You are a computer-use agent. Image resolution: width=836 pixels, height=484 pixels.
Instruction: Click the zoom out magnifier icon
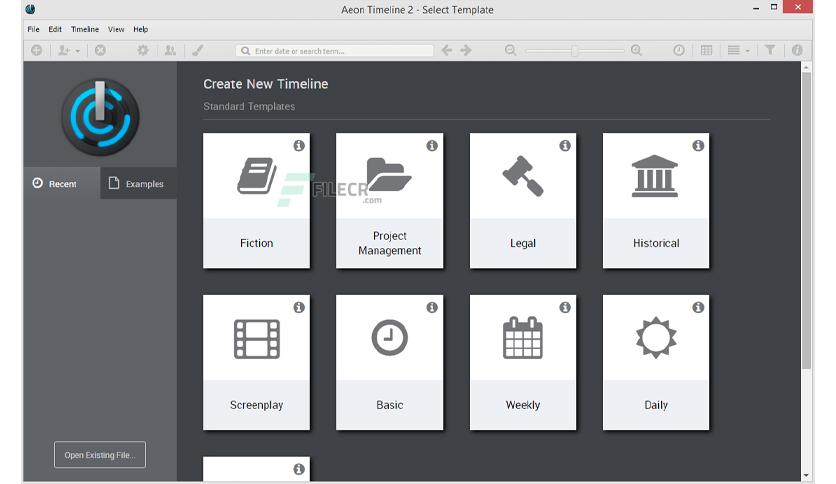(510, 50)
